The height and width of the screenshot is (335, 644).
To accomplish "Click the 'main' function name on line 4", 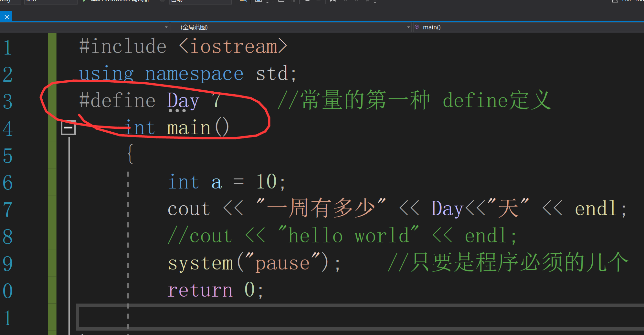I will (x=189, y=128).
